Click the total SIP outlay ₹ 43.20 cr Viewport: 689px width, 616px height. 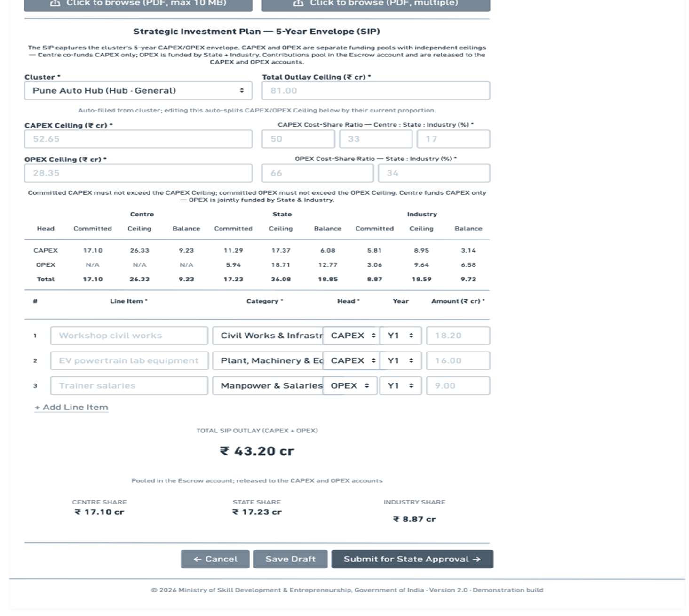(x=257, y=451)
